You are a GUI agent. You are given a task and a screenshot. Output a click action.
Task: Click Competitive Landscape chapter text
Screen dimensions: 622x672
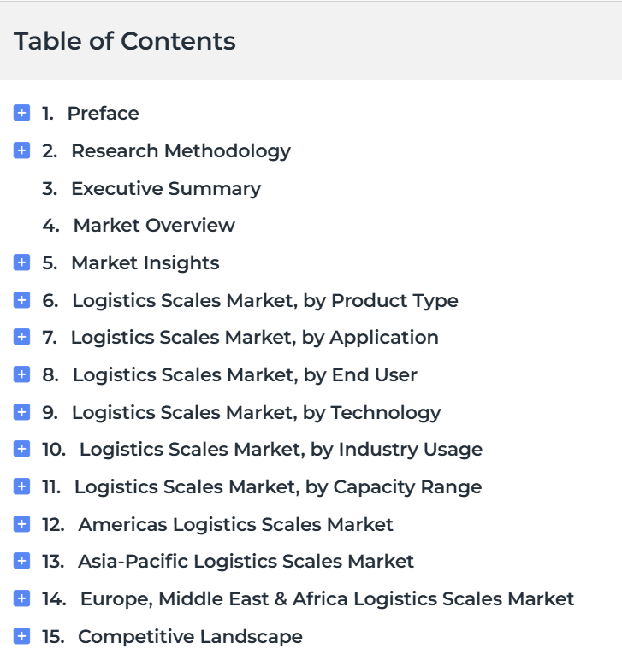(x=190, y=637)
